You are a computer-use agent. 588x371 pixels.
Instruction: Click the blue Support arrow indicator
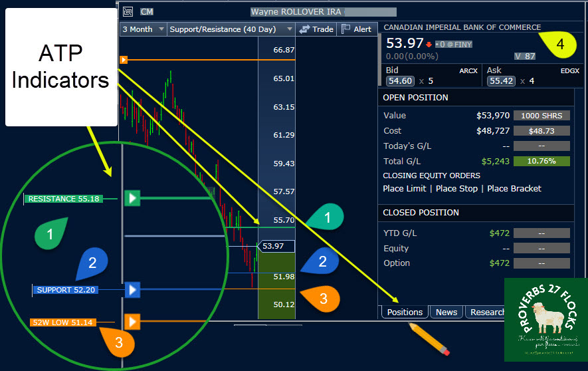point(133,290)
